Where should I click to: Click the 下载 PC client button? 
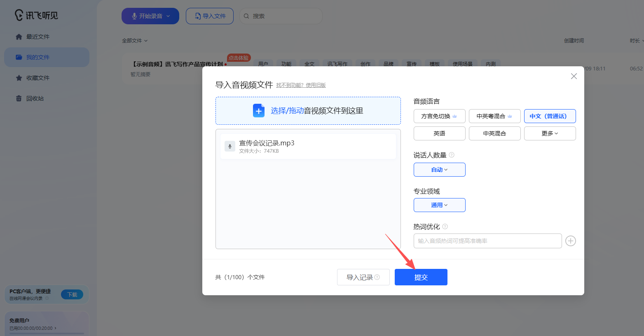[72, 294]
